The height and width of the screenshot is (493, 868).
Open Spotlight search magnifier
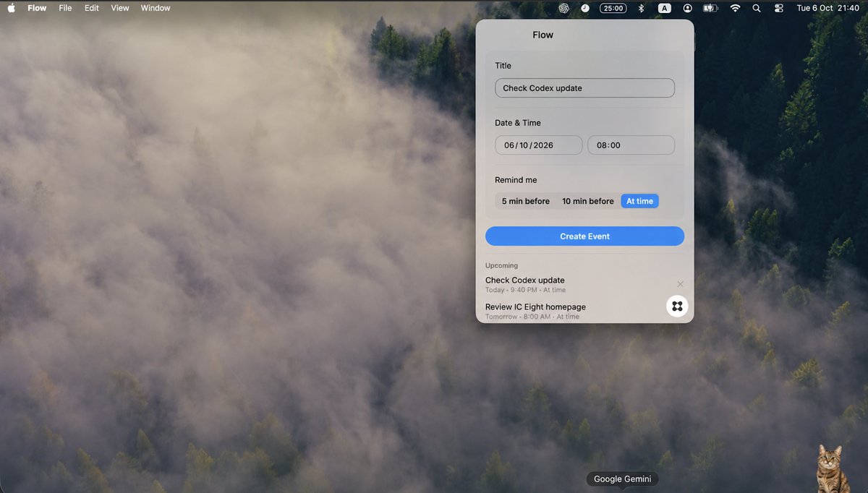757,8
